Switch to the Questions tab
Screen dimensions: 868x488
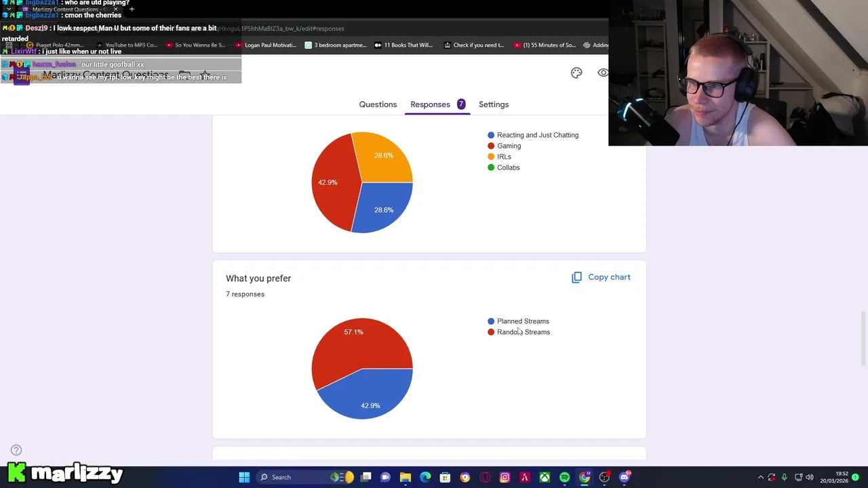(378, 104)
